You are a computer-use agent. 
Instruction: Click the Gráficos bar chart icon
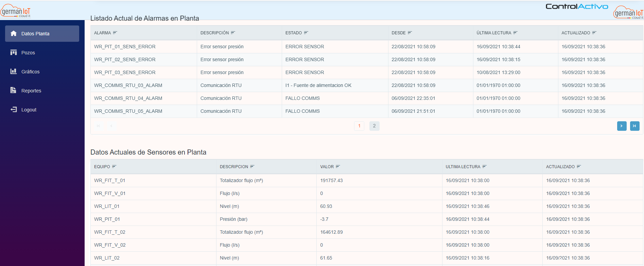point(14,71)
